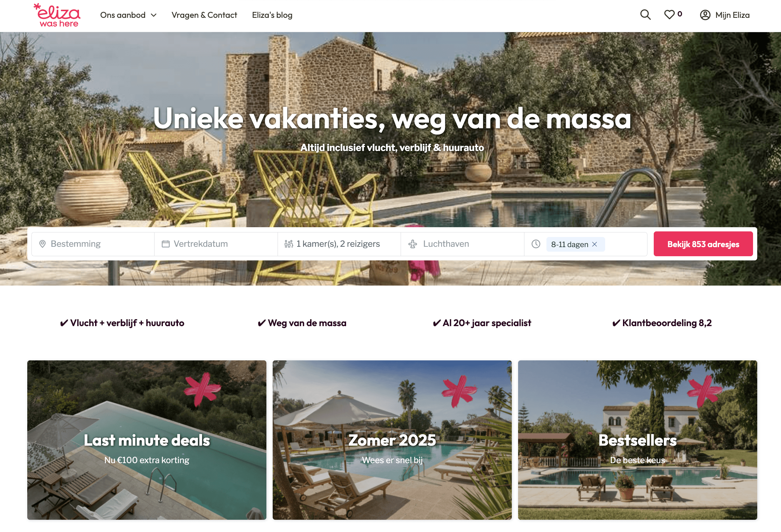Click the location pin in Bestemming field
Screen dimensions: 781x532
[x=42, y=244]
